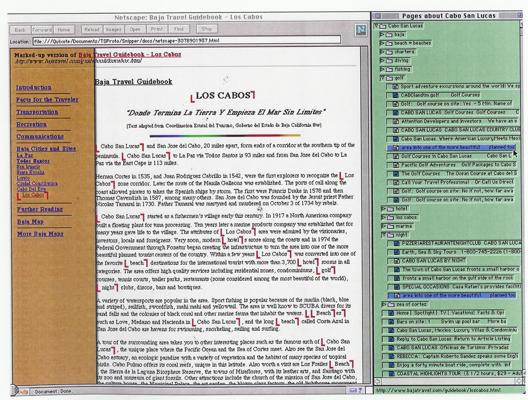Expand the fishing folder disclosure triangle

coord(382,69)
